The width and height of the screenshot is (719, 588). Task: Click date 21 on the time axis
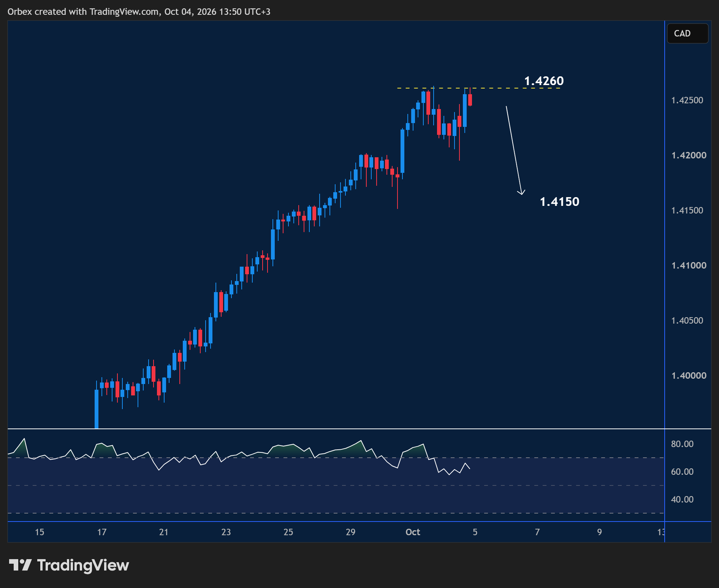[x=164, y=532]
